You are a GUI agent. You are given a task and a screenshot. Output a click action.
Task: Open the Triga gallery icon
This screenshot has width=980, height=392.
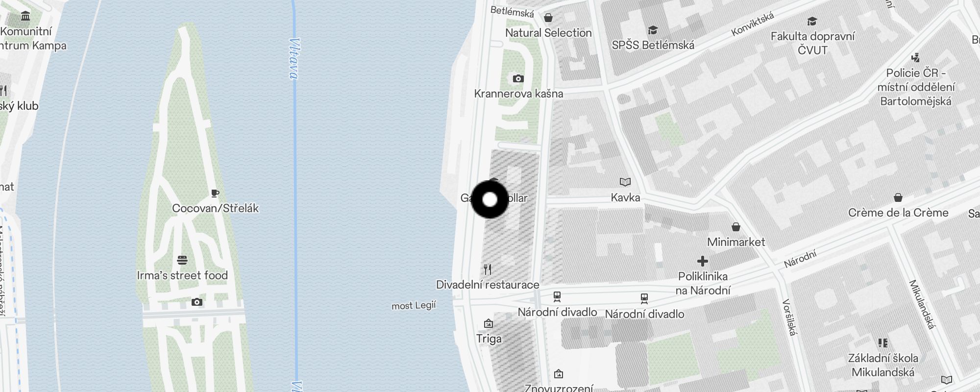click(488, 323)
